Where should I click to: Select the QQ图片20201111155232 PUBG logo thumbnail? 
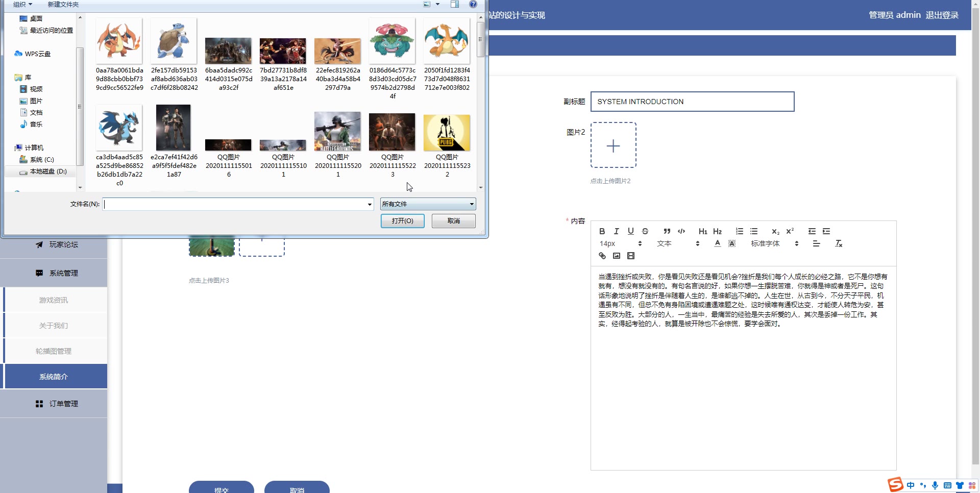point(447,133)
